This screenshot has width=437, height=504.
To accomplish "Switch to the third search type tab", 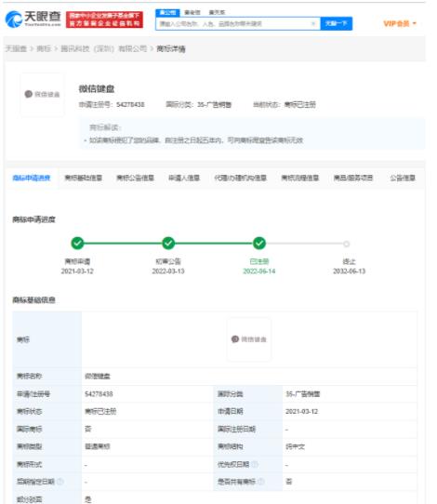I will (x=217, y=12).
